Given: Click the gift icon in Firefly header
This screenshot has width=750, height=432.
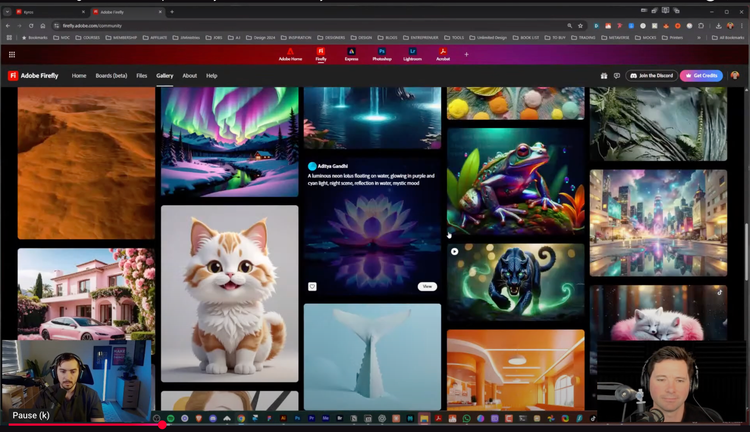Looking at the screenshot, I should 604,76.
